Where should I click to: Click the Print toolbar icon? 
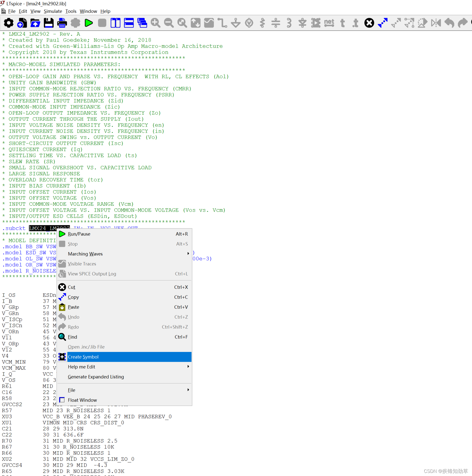[x=62, y=23]
